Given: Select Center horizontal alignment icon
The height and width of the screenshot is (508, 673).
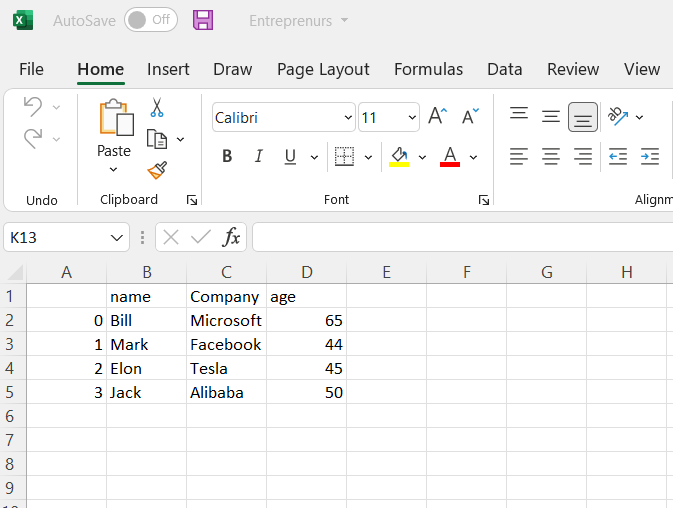Looking at the screenshot, I should (x=551, y=156).
